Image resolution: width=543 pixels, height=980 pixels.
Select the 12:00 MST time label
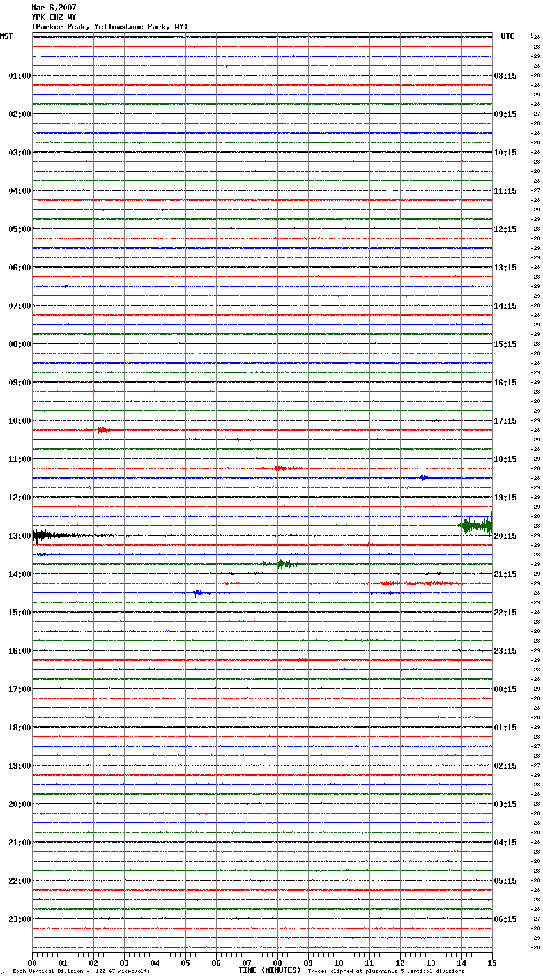[x=20, y=498]
